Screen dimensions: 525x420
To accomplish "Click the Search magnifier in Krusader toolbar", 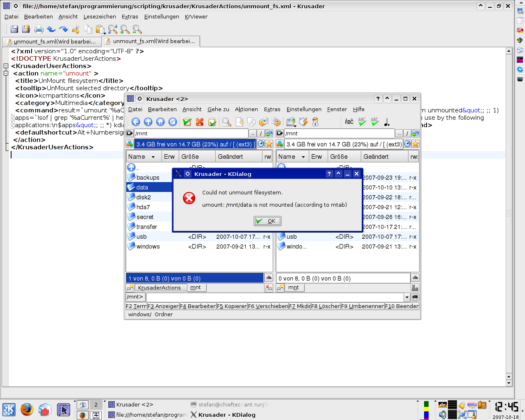I will click(x=227, y=122).
